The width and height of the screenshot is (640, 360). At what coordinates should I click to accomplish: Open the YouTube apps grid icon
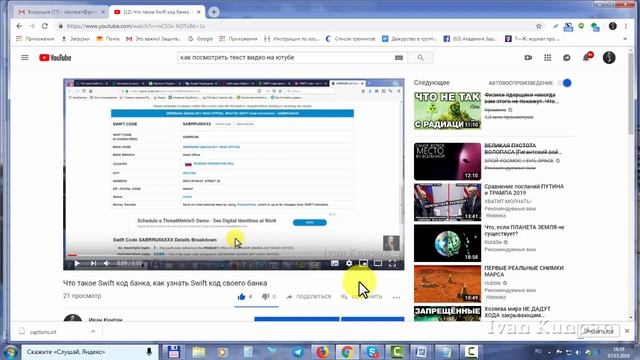(547, 58)
